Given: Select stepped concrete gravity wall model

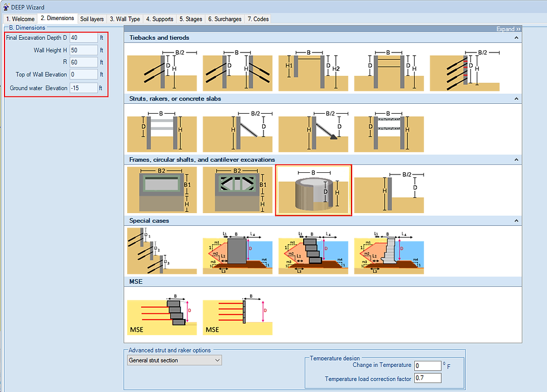Looking at the screenshot, I should pyautogui.click(x=389, y=253).
